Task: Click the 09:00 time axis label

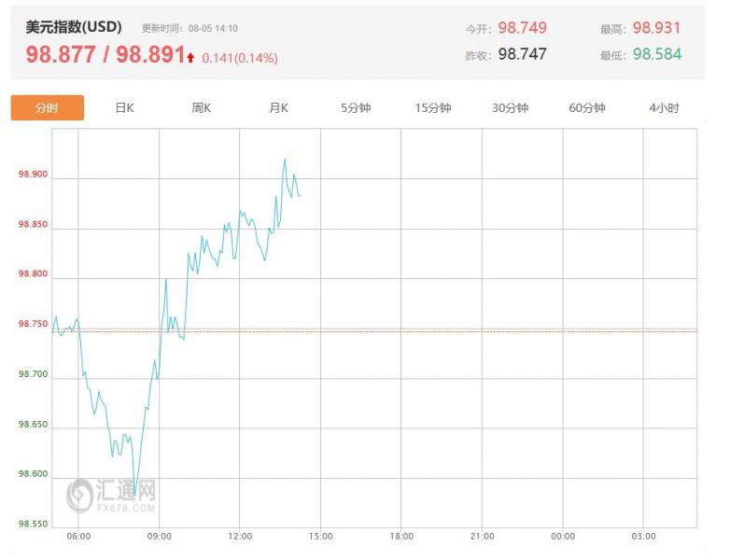Action: click(x=160, y=537)
